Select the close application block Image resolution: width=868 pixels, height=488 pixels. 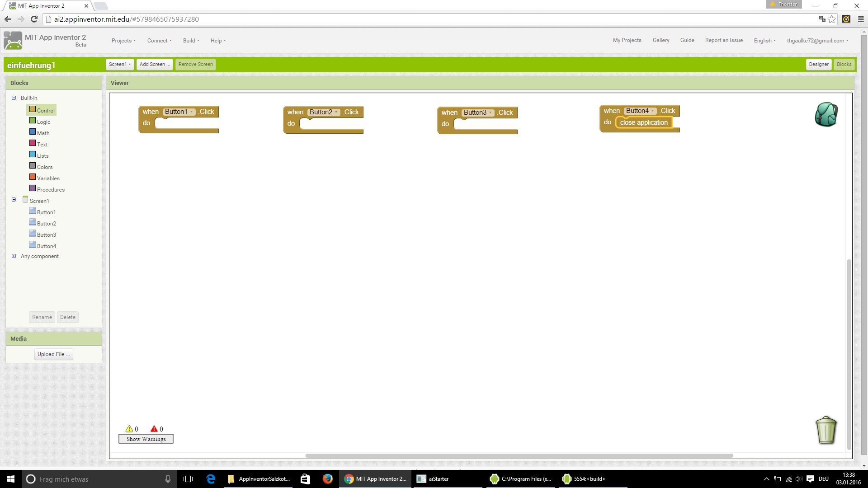[644, 122]
